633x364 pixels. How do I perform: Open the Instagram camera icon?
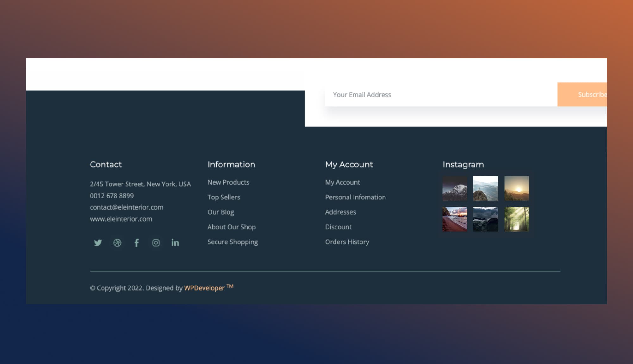pos(156,243)
